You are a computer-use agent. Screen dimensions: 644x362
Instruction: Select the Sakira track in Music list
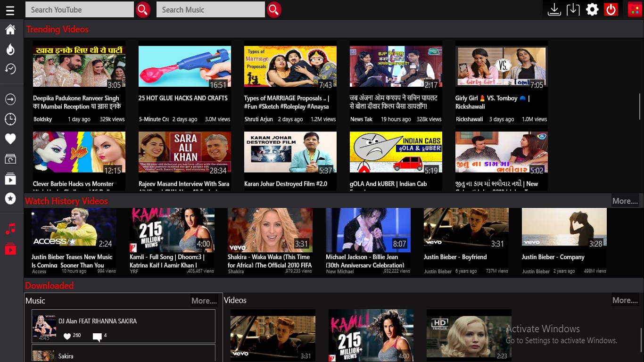124,354
